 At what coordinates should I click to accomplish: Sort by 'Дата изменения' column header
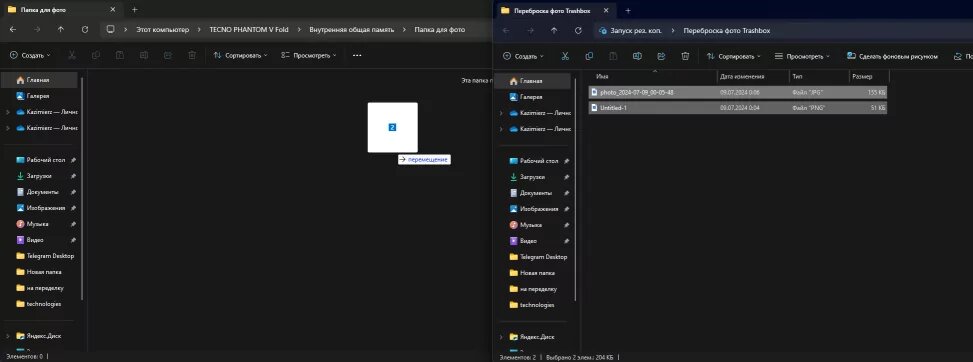tap(753, 76)
